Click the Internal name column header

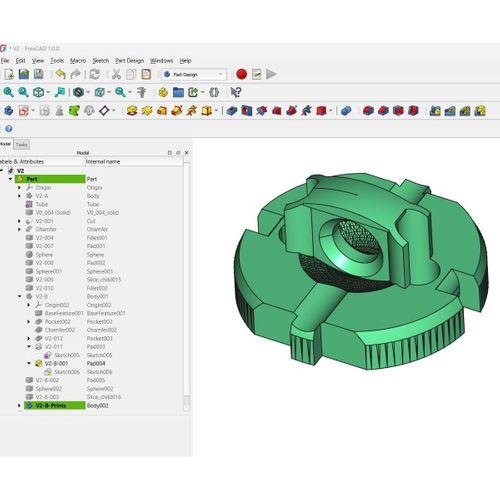134,162
